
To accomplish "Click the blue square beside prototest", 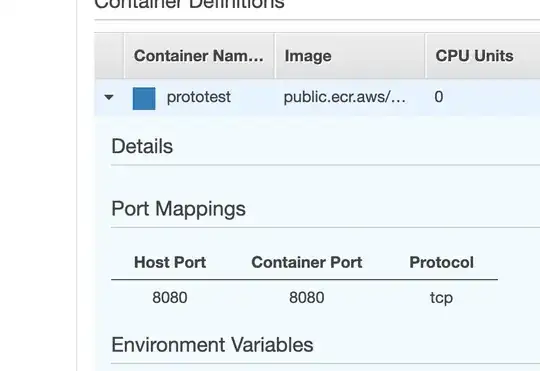I will tap(144, 99).
